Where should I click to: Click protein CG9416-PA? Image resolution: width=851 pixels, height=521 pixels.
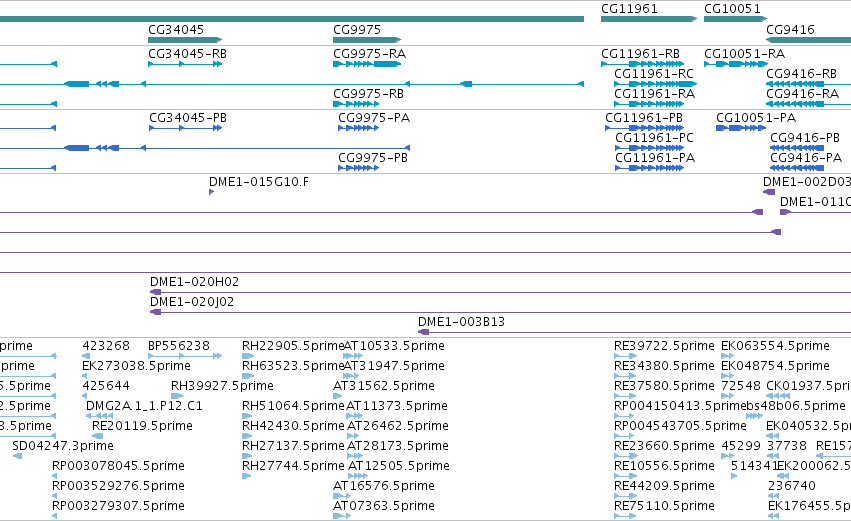806,157
